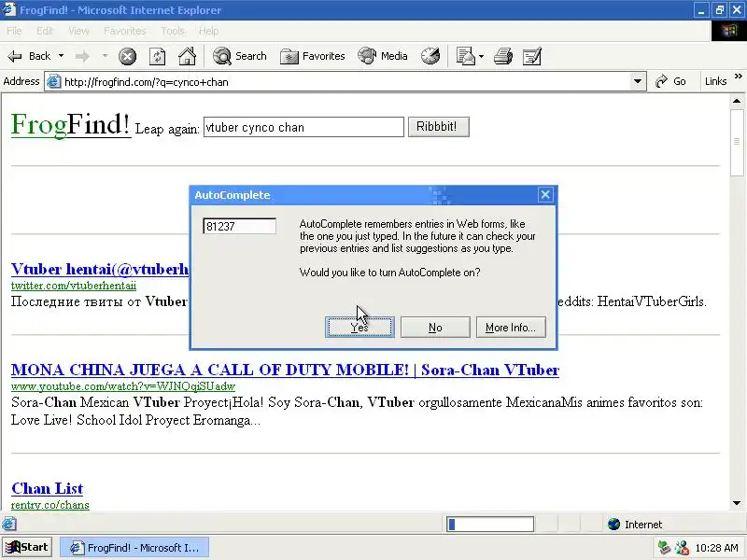Viewport: 747px width, 560px height.
Task: Click the status bar IE page icon
Action: click(9, 525)
